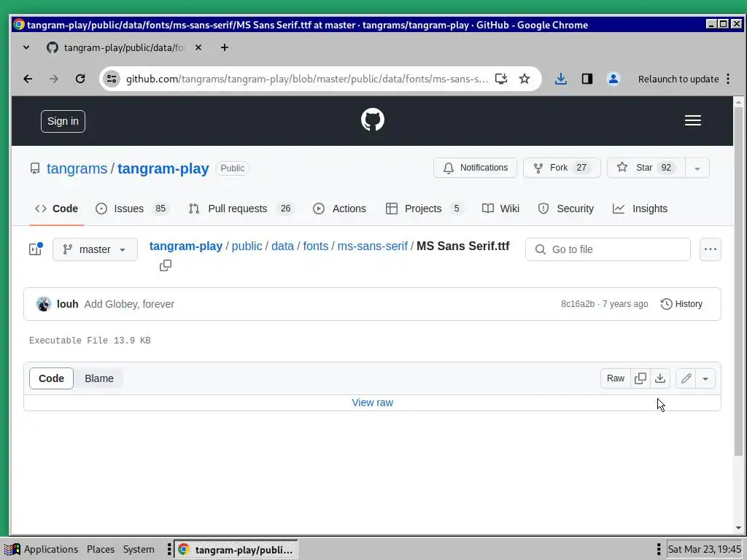Click the install app icon in address bar
Screen dimensions: 747x560
click(x=500, y=79)
